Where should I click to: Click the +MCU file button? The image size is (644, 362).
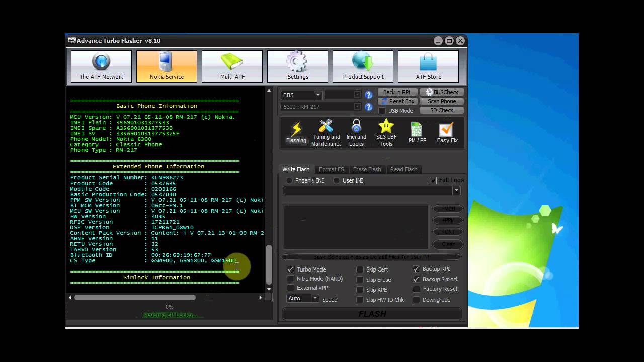pyautogui.click(x=448, y=209)
